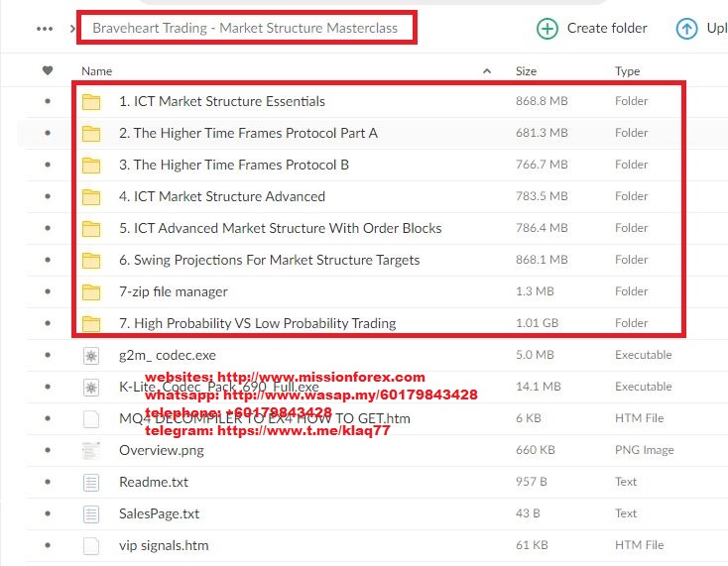This screenshot has height=566, width=728.
Task: Click image thumbnail icon of Overview.png
Action: [x=91, y=450]
